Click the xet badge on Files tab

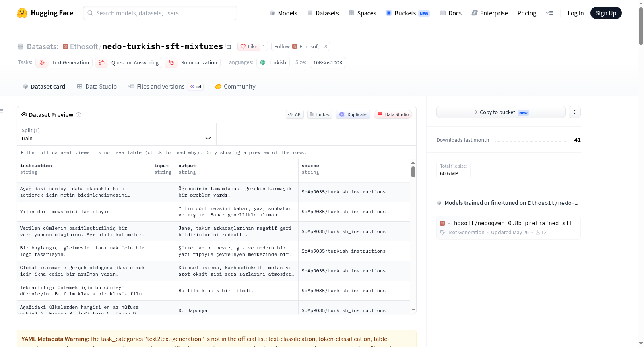point(196,87)
